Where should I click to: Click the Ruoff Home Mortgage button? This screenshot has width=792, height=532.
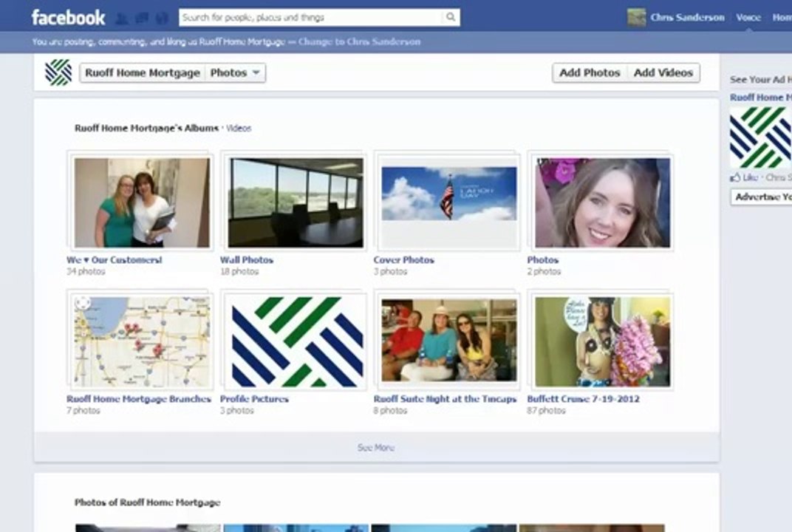143,72
